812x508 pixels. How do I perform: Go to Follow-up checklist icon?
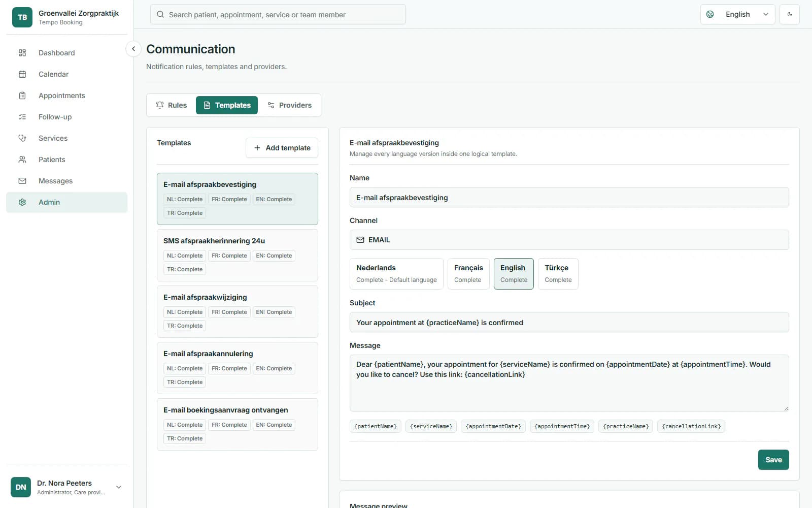(x=22, y=117)
